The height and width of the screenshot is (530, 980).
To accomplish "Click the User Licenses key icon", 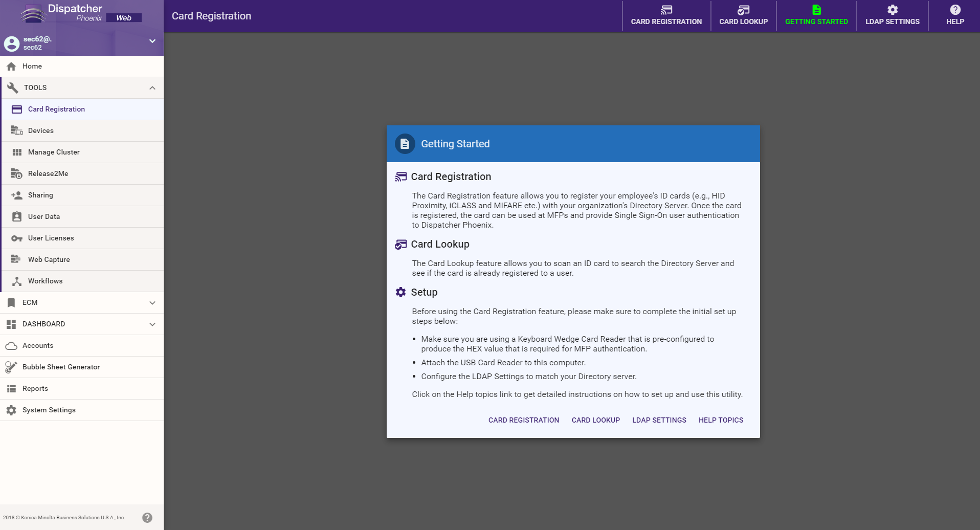I will tap(17, 238).
